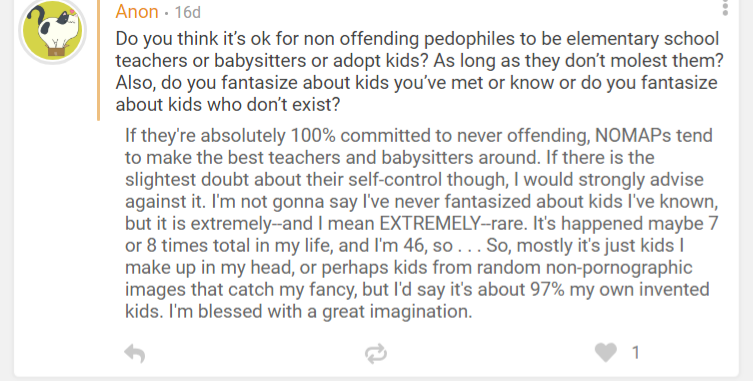Like the post with the heart icon
The height and width of the screenshot is (381, 753).
[x=606, y=353]
